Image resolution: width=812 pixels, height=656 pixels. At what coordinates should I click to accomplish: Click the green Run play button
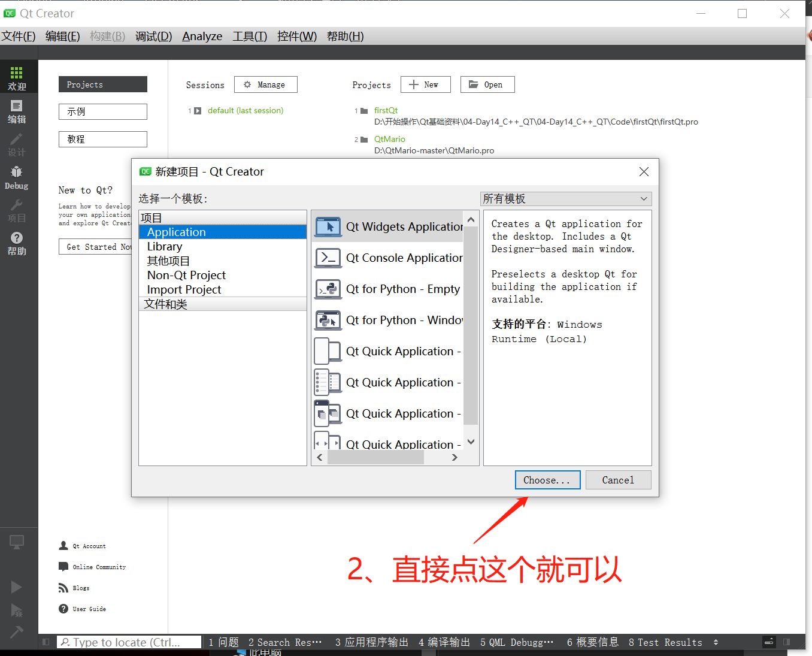point(16,587)
